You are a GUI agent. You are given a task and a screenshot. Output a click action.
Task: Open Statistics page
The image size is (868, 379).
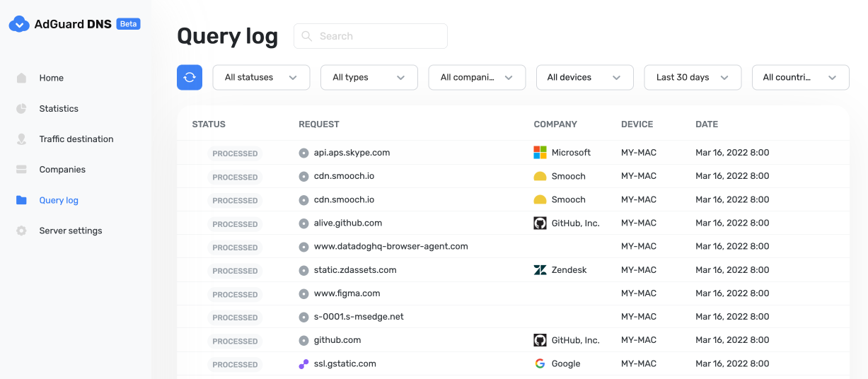pyautogui.click(x=59, y=108)
